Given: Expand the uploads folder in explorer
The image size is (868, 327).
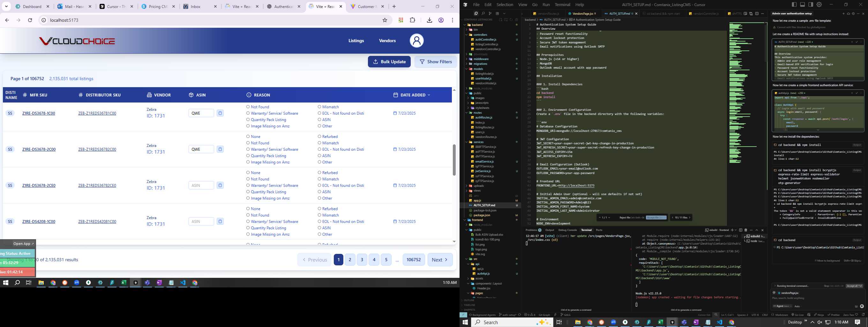Looking at the screenshot, I should 467,186.
